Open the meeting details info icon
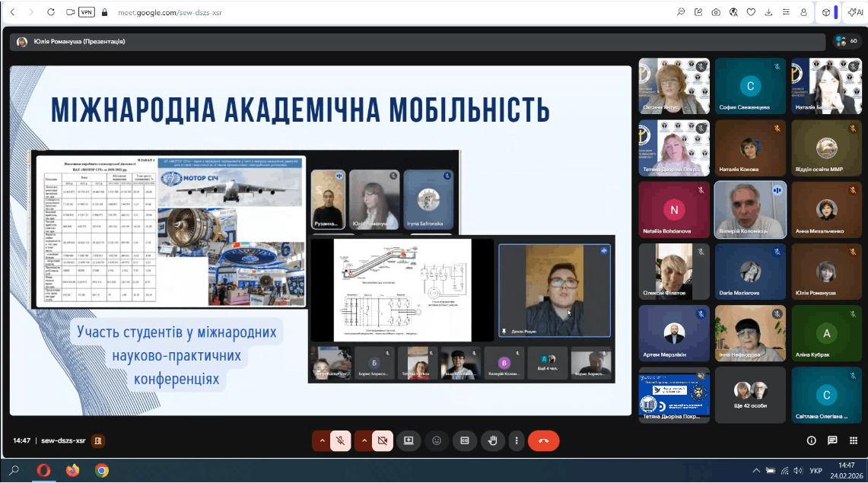This screenshot has height=483, width=868. click(x=811, y=440)
